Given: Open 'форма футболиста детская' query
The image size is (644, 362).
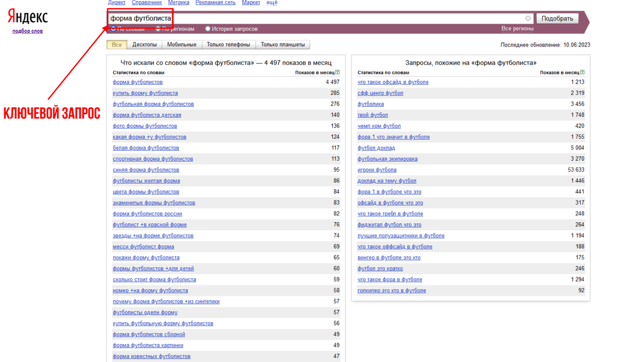Looking at the screenshot, I should click(x=147, y=115).
